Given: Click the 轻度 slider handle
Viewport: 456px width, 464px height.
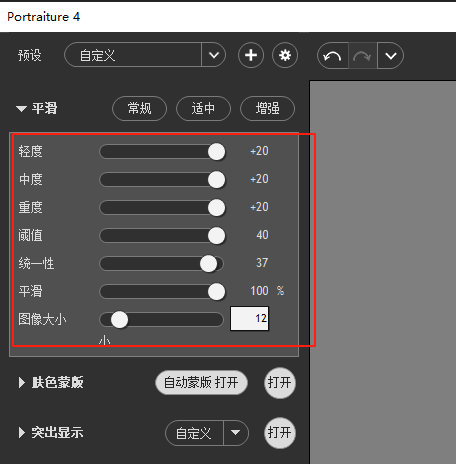Looking at the screenshot, I should (x=216, y=152).
